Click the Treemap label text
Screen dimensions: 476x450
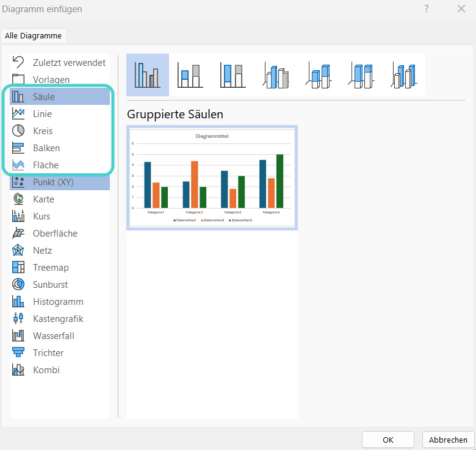pos(51,268)
